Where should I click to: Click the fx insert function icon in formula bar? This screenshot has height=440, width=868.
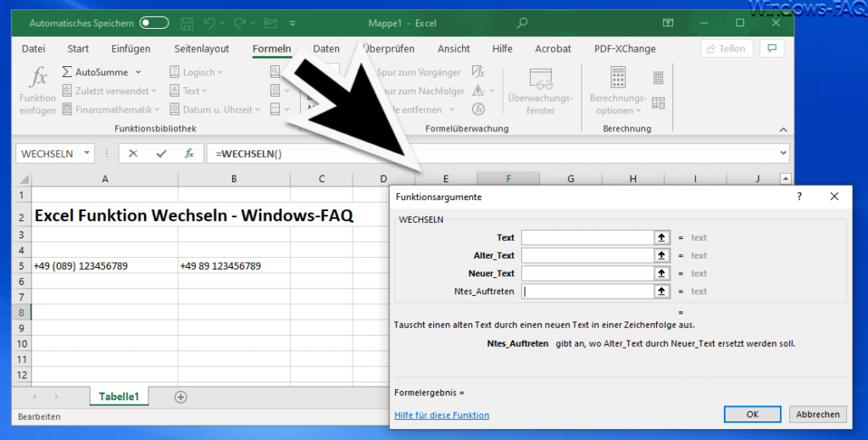(189, 153)
